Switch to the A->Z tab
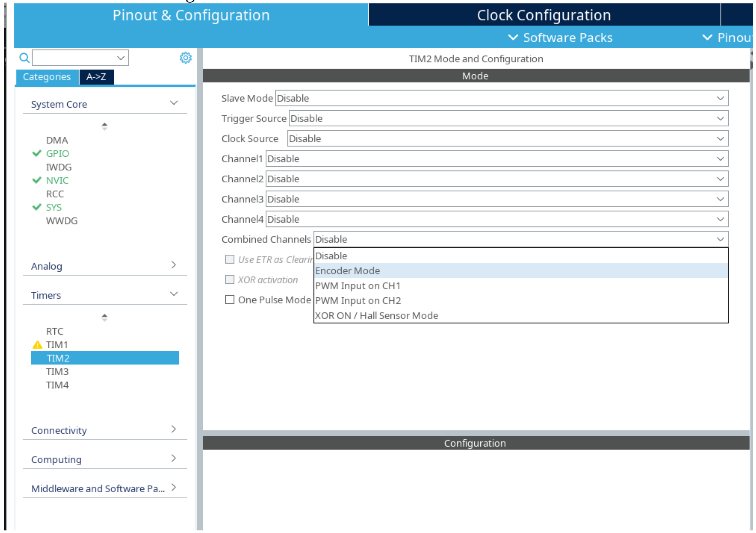Screen dimensions: 756x533 (x=96, y=77)
